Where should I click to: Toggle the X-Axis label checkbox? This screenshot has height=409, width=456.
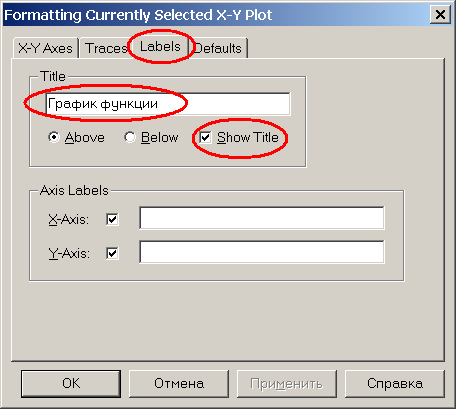coord(112,219)
